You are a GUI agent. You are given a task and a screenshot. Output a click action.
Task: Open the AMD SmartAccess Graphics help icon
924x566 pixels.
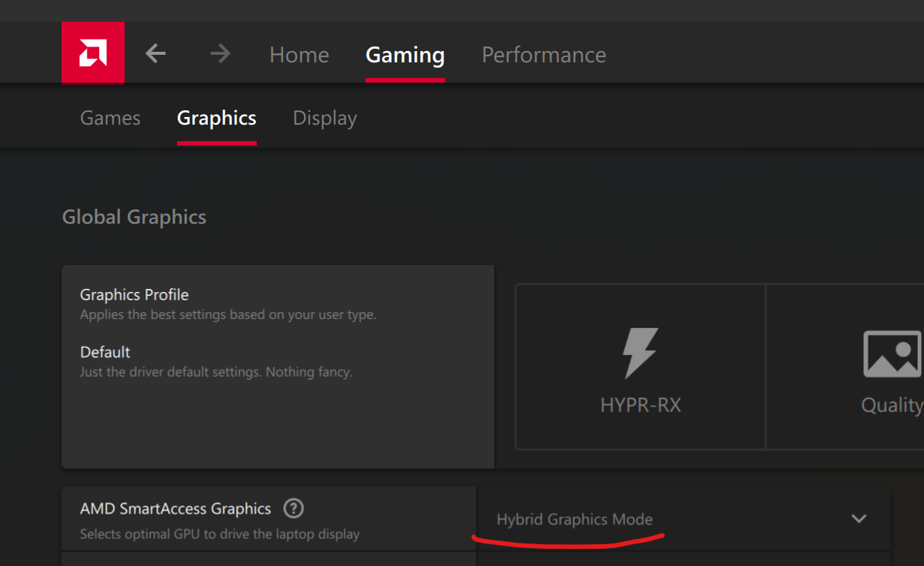pos(293,508)
